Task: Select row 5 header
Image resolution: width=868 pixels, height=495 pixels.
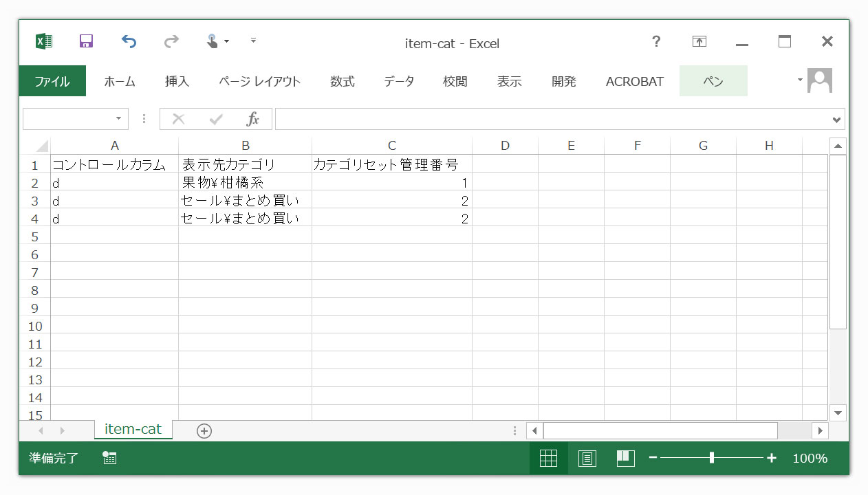Action: click(34, 237)
